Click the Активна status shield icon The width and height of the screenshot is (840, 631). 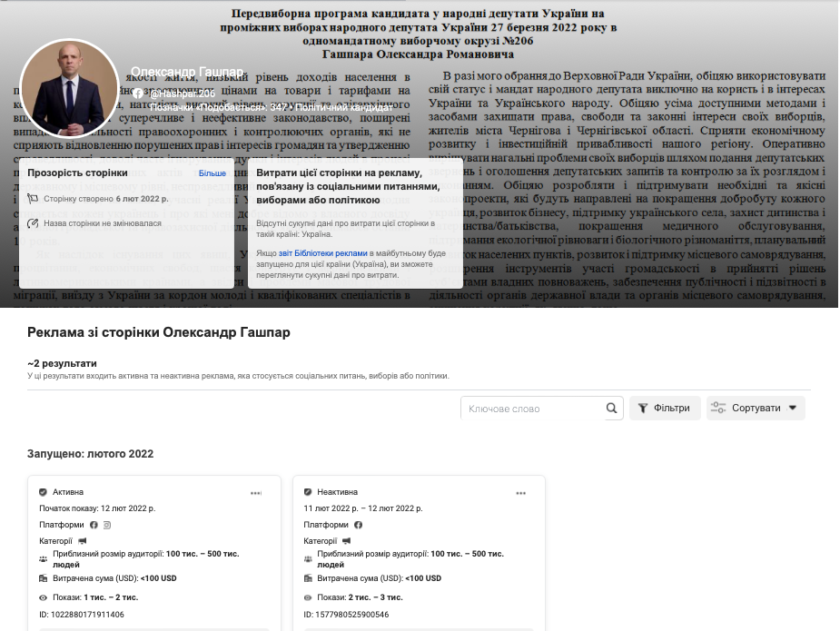(x=44, y=492)
